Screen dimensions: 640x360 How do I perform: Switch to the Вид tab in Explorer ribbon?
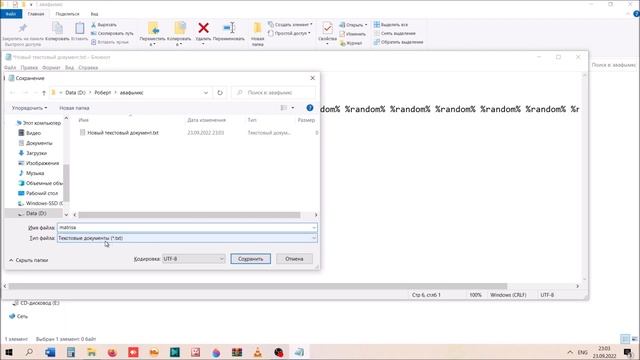(x=94, y=14)
